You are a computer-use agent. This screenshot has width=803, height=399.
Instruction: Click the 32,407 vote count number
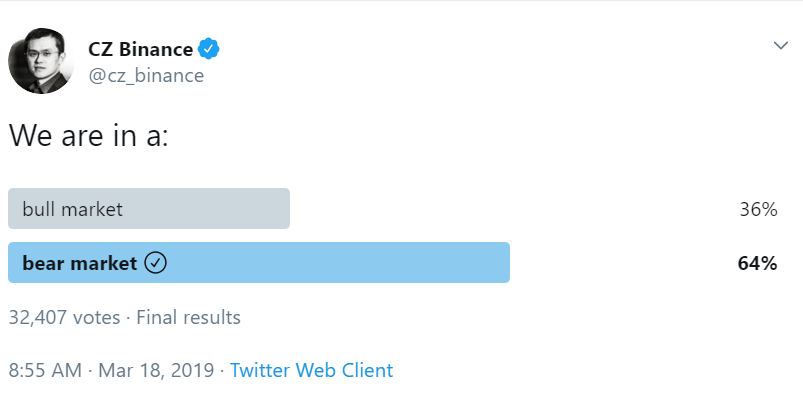37,318
